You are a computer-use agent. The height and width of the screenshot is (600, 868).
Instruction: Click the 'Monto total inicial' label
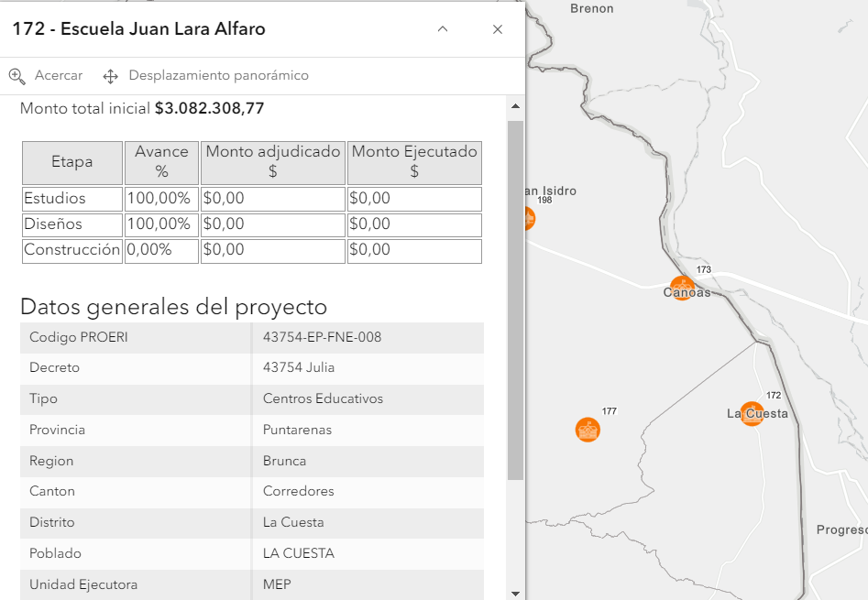coord(84,108)
